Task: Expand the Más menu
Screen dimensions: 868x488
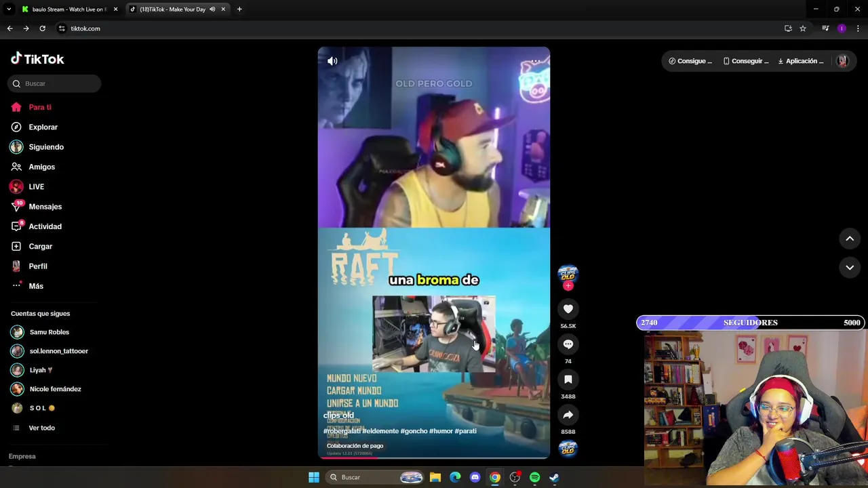Action: click(x=27, y=286)
